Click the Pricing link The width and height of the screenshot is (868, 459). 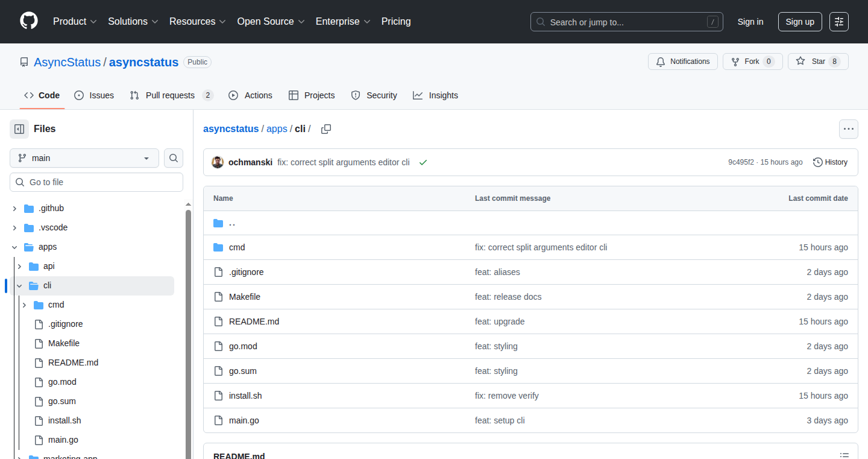point(396,22)
